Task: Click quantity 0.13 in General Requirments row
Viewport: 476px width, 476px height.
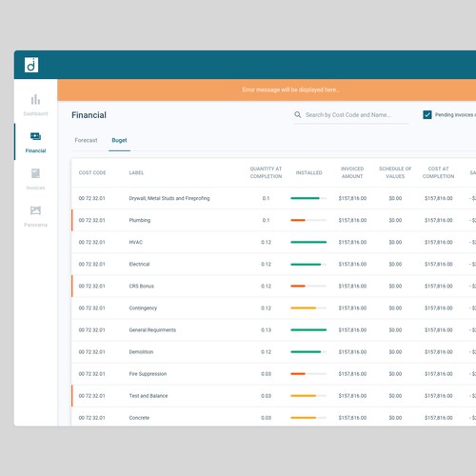Action: pos(266,330)
